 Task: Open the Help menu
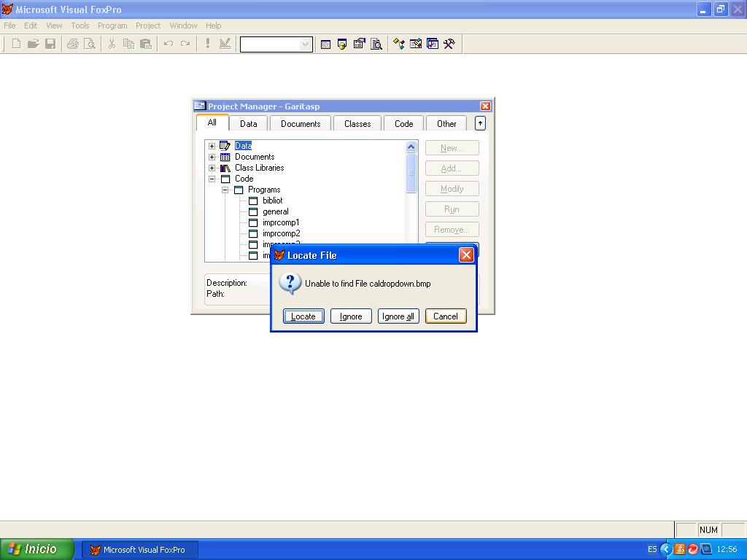[214, 26]
